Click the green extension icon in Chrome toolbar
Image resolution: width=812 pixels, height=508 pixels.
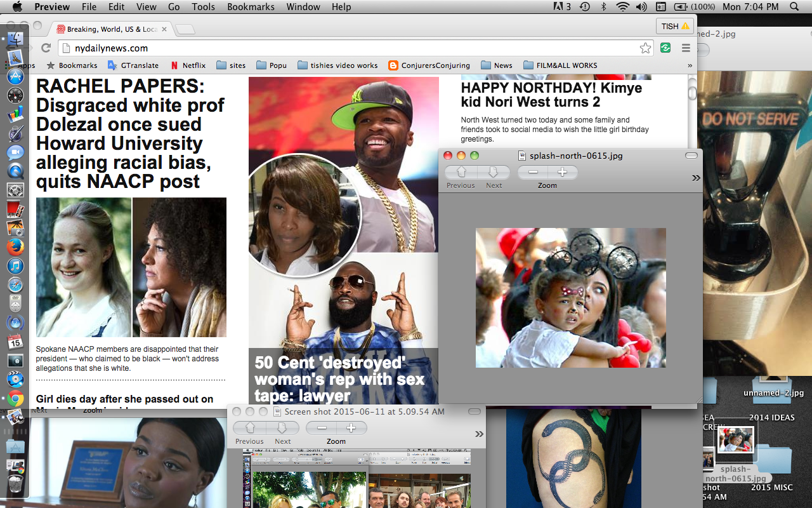click(665, 48)
